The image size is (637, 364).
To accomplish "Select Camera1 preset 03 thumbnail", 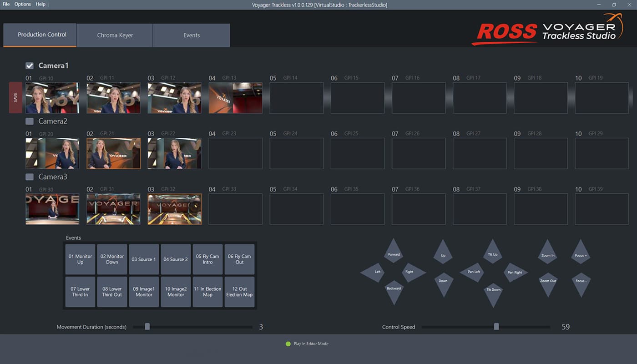I will click(174, 98).
